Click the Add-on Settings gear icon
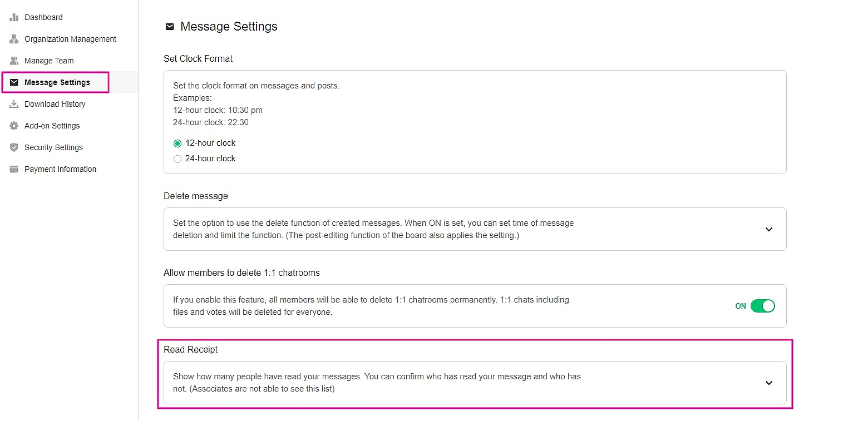 click(x=14, y=126)
